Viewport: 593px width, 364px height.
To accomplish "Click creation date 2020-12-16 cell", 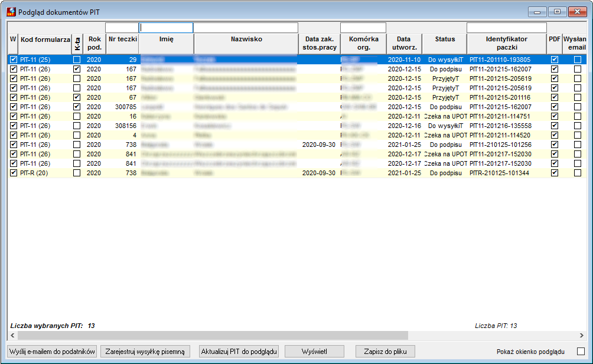I will 404,126.
